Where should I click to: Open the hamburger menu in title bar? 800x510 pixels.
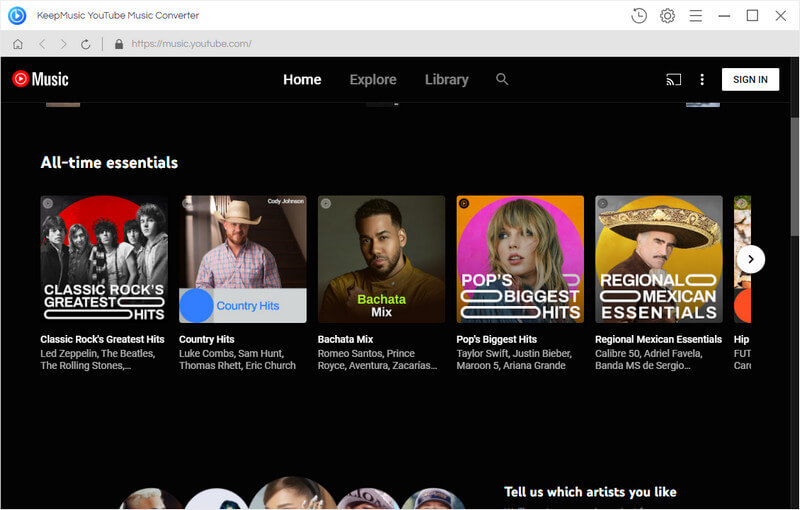tap(696, 16)
